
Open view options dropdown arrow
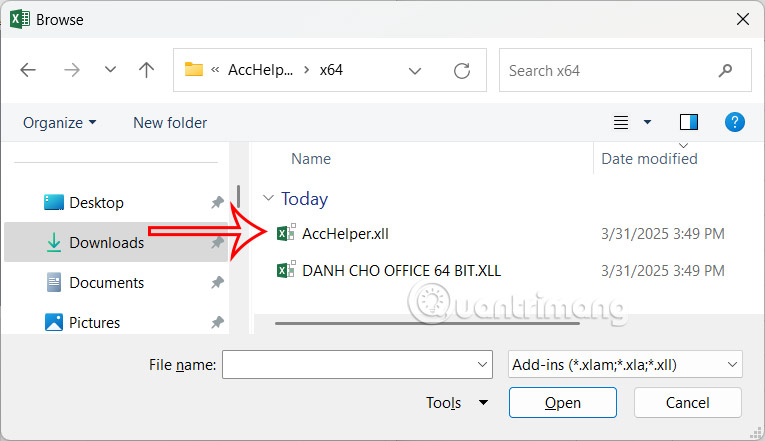[x=647, y=122]
